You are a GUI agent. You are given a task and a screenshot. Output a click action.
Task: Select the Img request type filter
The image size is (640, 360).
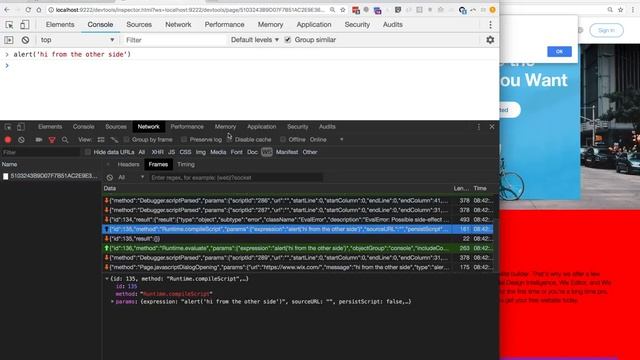click(x=200, y=152)
